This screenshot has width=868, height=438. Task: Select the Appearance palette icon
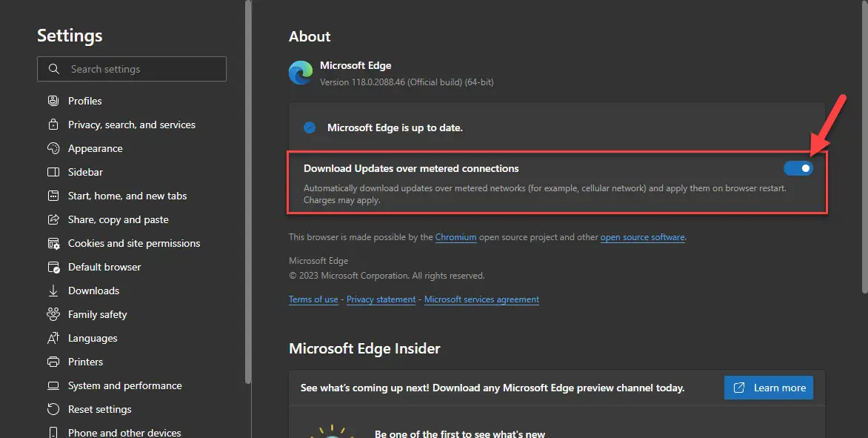point(53,148)
